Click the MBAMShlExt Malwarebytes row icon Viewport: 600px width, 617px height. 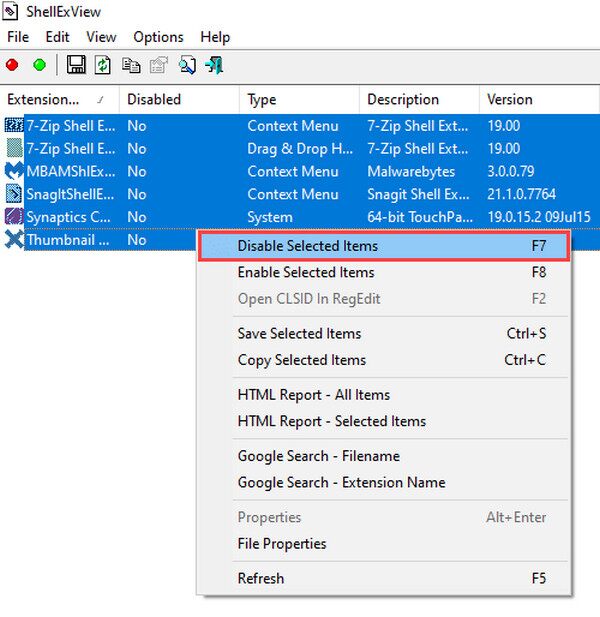[x=14, y=171]
